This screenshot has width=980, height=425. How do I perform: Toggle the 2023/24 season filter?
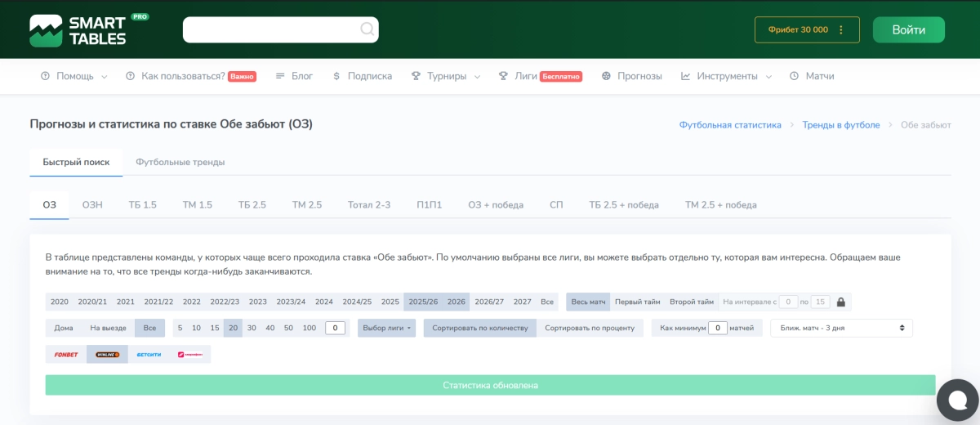coord(291,302)
